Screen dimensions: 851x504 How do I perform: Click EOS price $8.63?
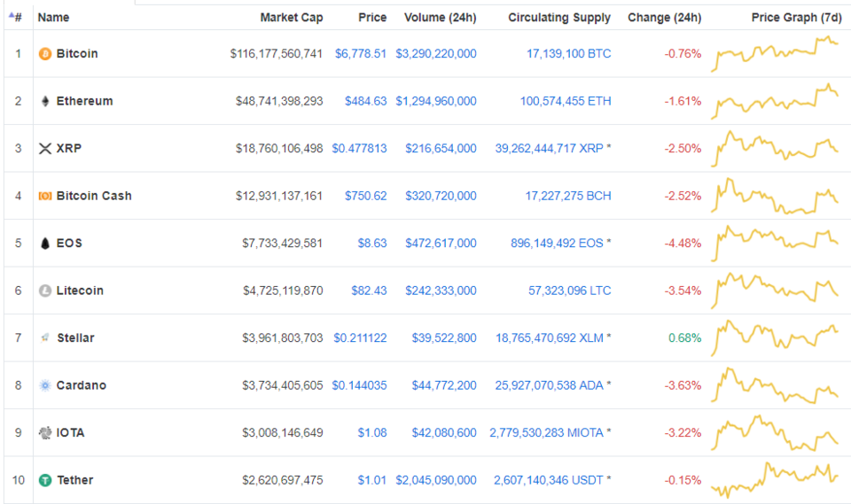tap(372, 243)
